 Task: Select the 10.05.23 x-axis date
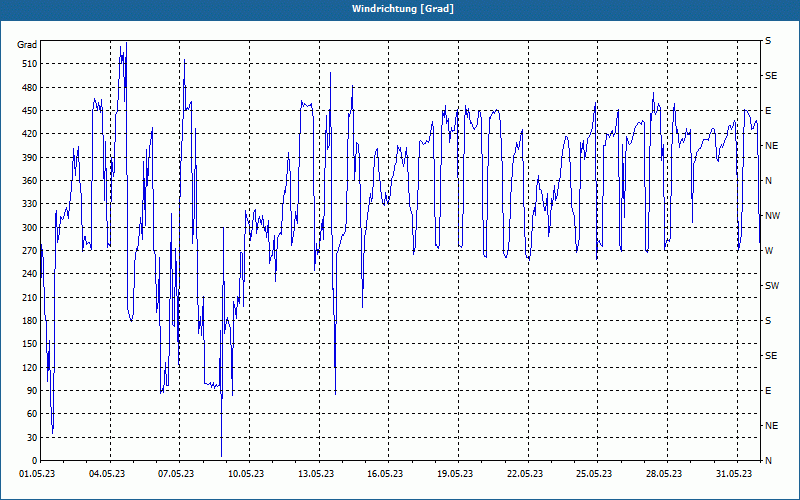click(246, 474)
